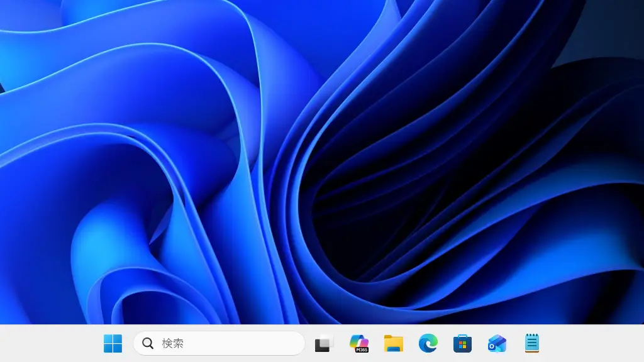Viewport: 644px width, 362px height.
Task: Show virtual desktops via overlapping squares icon
Action: pyautogui.click(x=323, y=343)
